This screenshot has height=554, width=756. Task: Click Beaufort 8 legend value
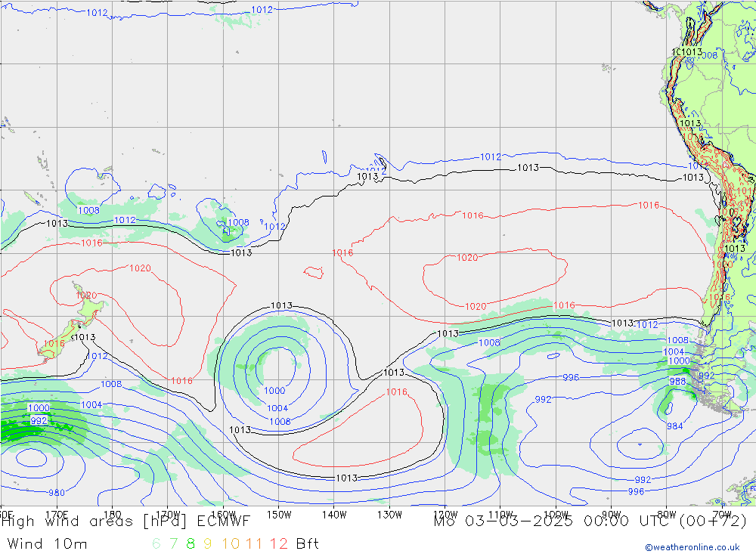point(191,544)
